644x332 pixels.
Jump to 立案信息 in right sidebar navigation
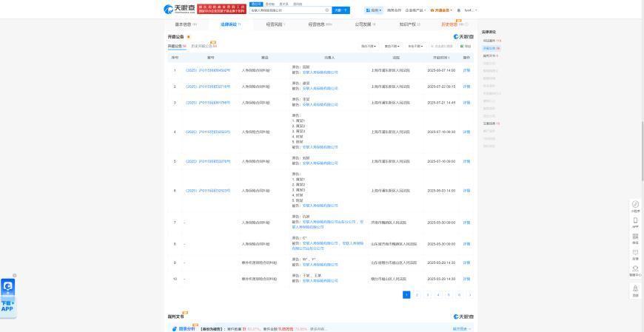pyautogui.click(x=492, y=123)
